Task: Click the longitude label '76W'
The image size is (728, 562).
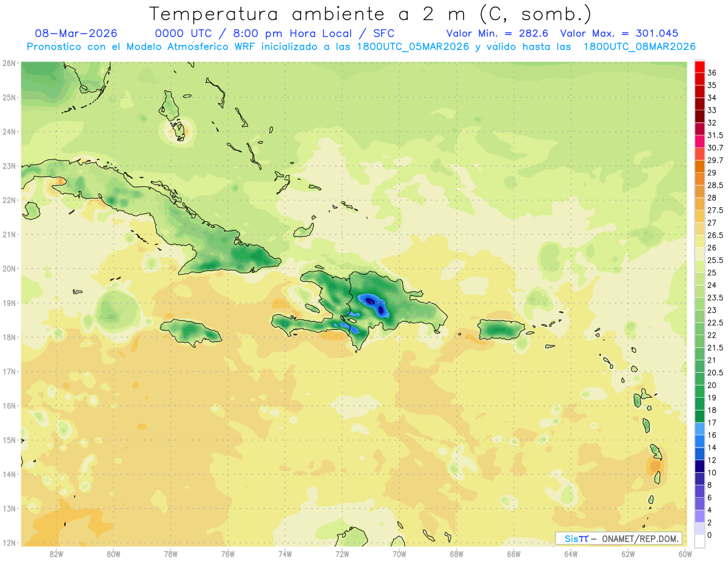Action: [x=227, y=554]
